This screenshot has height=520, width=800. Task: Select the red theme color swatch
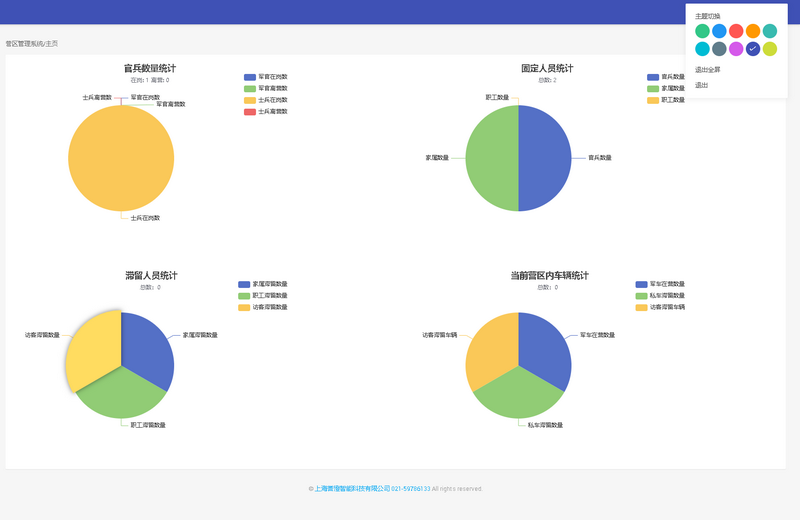click(x=736, y=31)
